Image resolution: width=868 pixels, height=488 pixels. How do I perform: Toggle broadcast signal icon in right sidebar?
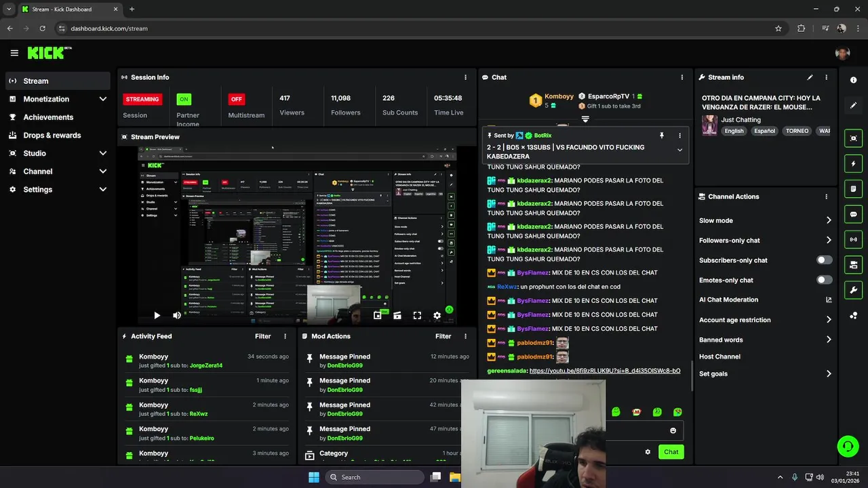[x=853, y=239]
